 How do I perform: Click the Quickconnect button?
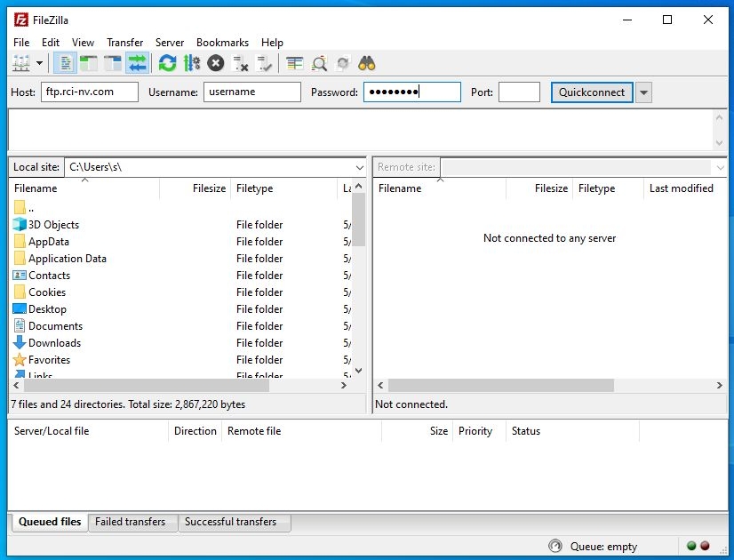click(x=592, y=92)
